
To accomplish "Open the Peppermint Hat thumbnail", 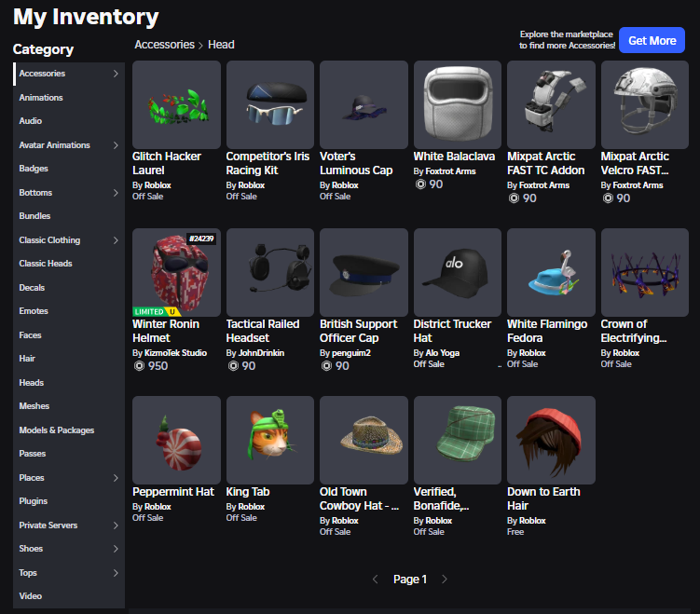I will point(176,440).
